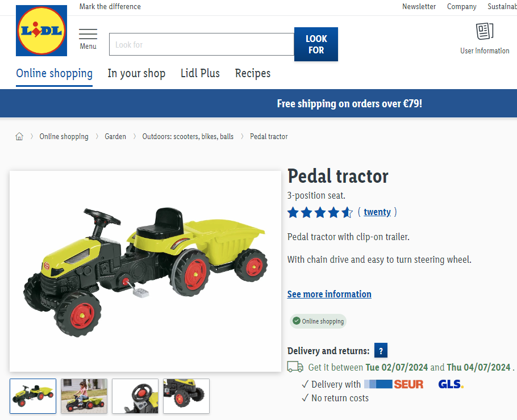The image size is (517, 420).
Task: Click the star rating icons
Action: [320, 212]
